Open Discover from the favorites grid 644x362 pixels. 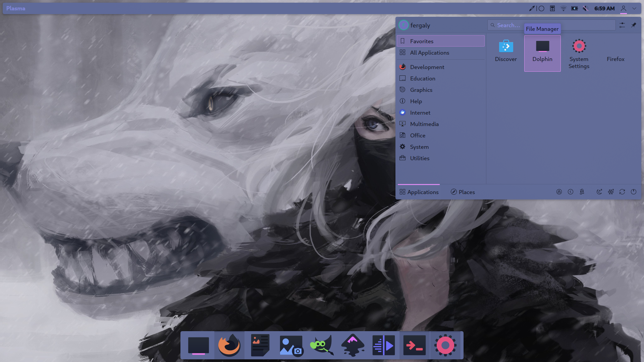tap(506, 53)
